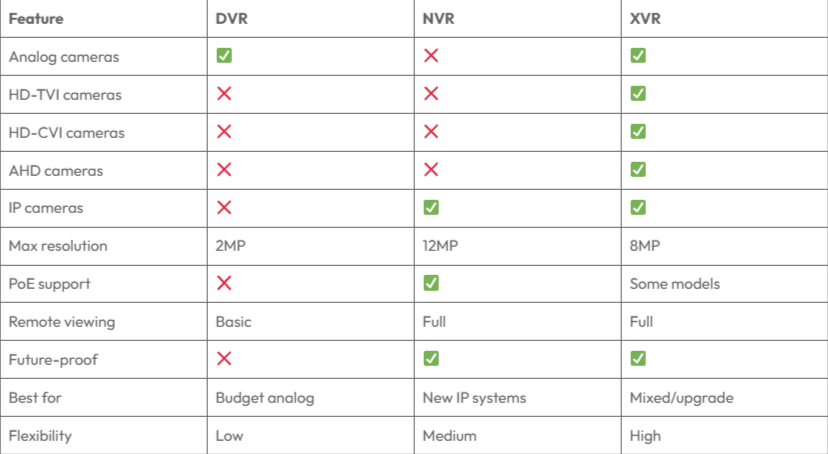Click the NVR IP cameras green checkmark
The image size is (828, 454).
click(x=431, y=207)
